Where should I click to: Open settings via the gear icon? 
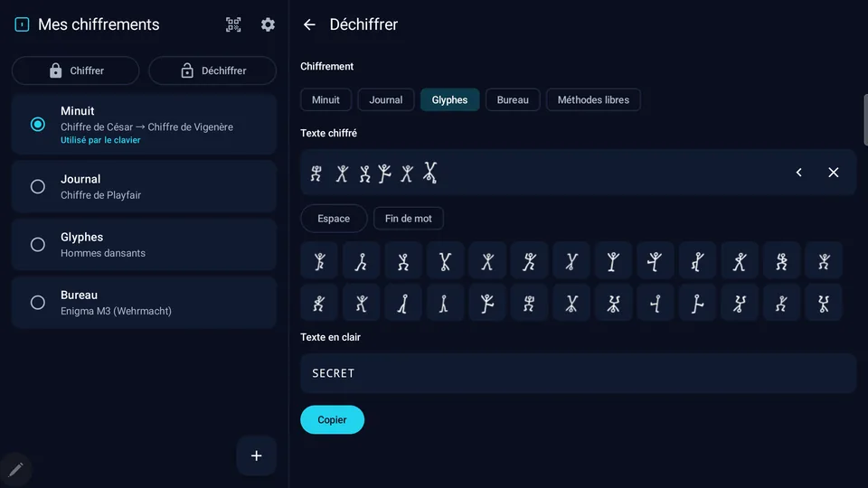pyautogui.click(x=268, y=24)
